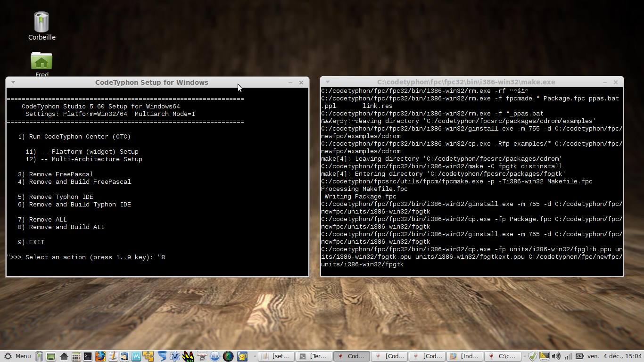Click the blue gear-shaped launcher icon
Viewport: 644px width, 362px height.
(175, 356)
